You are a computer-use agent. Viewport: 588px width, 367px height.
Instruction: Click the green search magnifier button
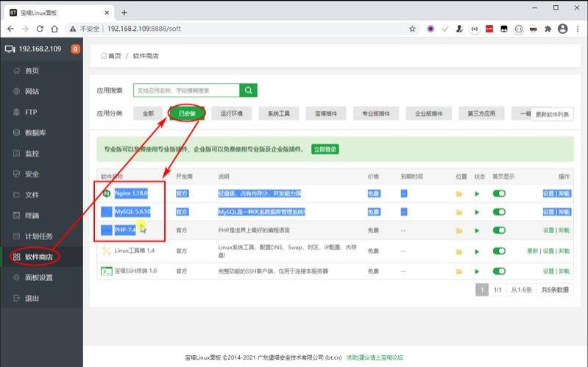248,90
